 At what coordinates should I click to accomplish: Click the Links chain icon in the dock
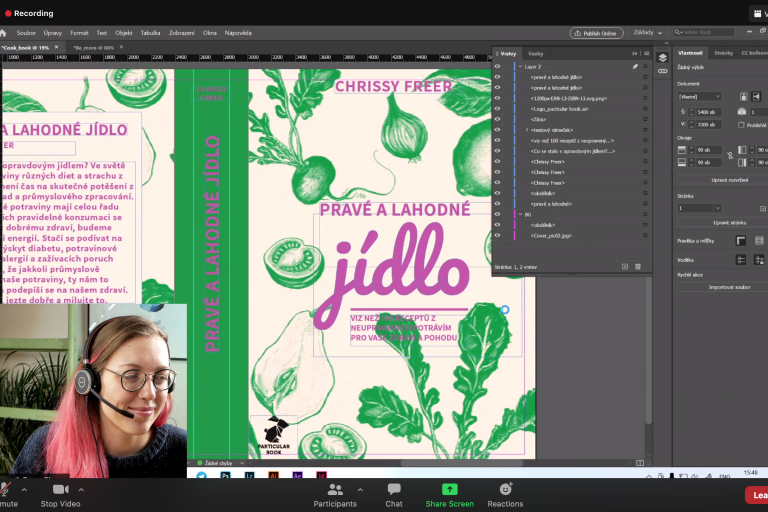pos(662,72)
